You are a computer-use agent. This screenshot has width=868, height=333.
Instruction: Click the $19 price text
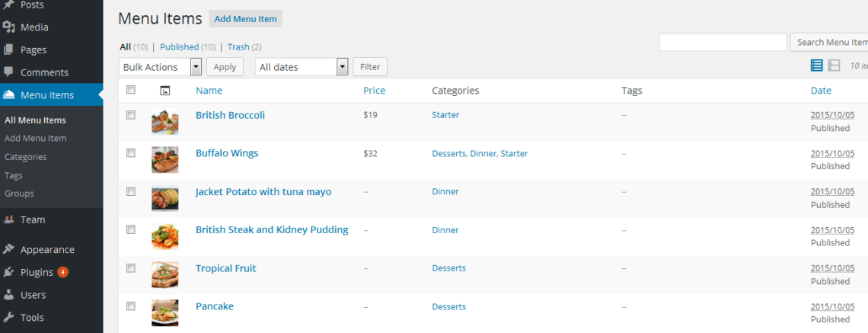coord(370,115)
